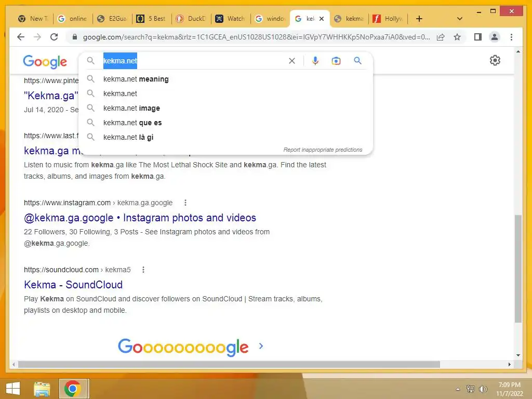Search by image with camera icon
This screenshot has width=532, height=399.
coord(336,61)
